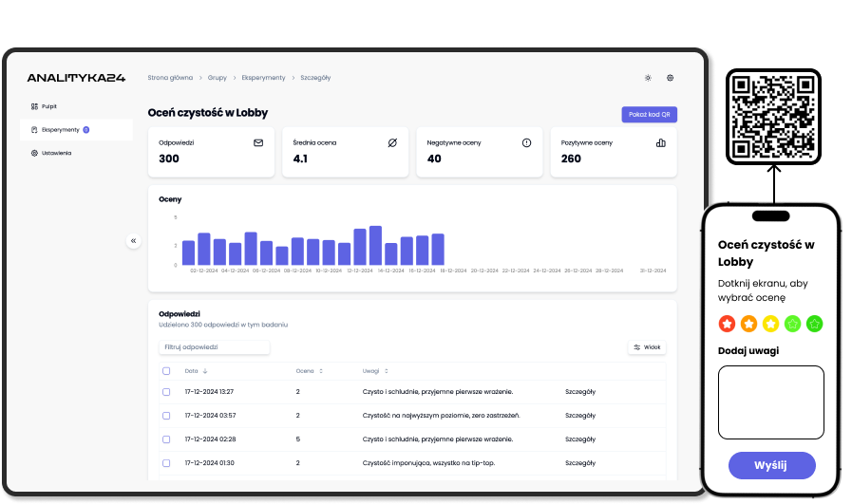
Task: Click Wyślij submit button on phone
Action: click(x=771, y=465)
